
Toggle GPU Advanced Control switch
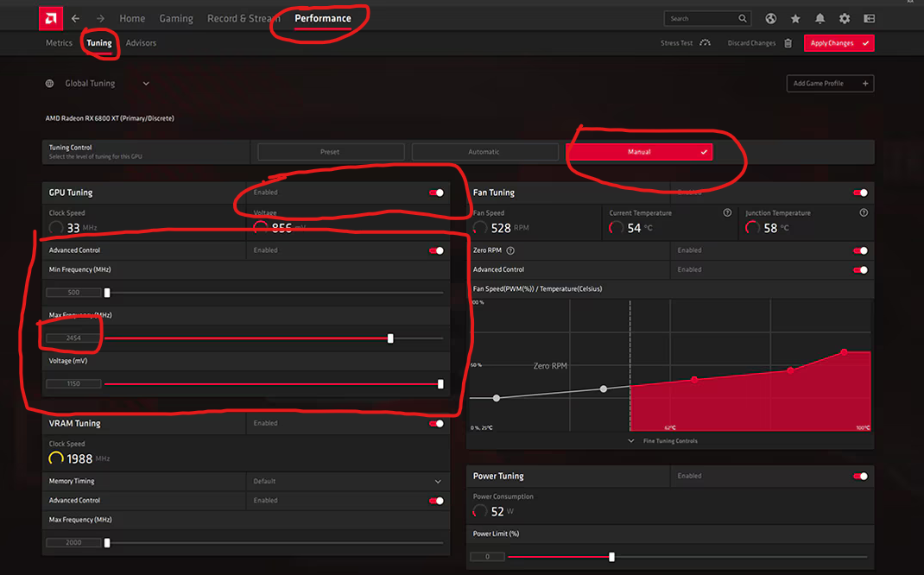pos(436,250)
